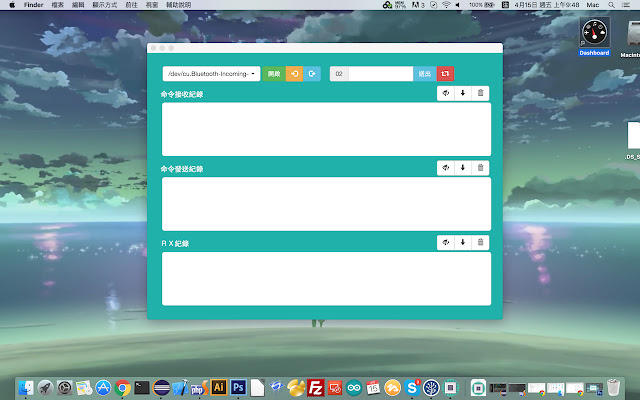Open Adobe Illustrator from the Dock

219,387
